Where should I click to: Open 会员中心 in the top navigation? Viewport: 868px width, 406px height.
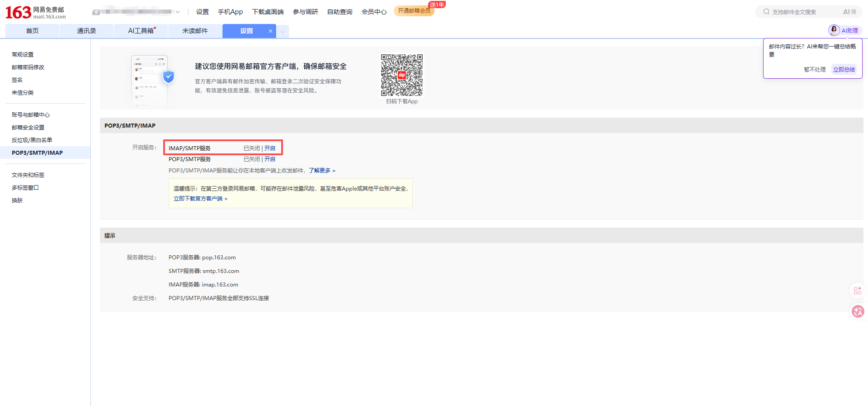374,12
